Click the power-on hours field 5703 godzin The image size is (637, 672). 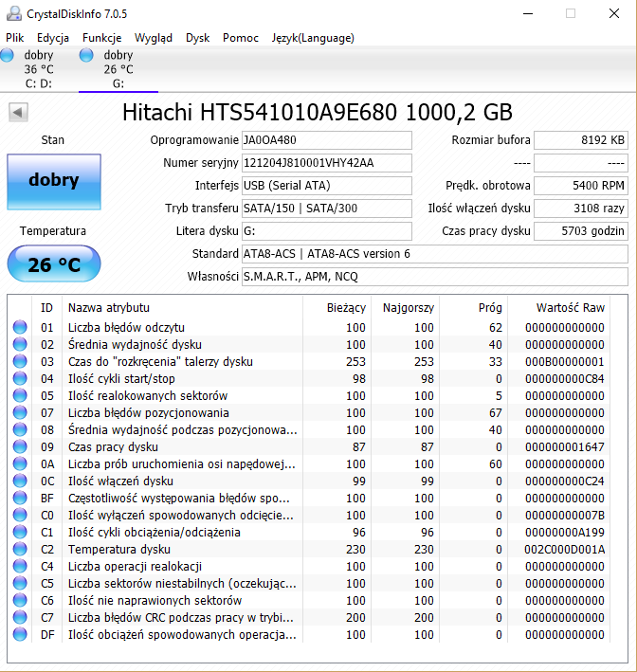point(581,231)
